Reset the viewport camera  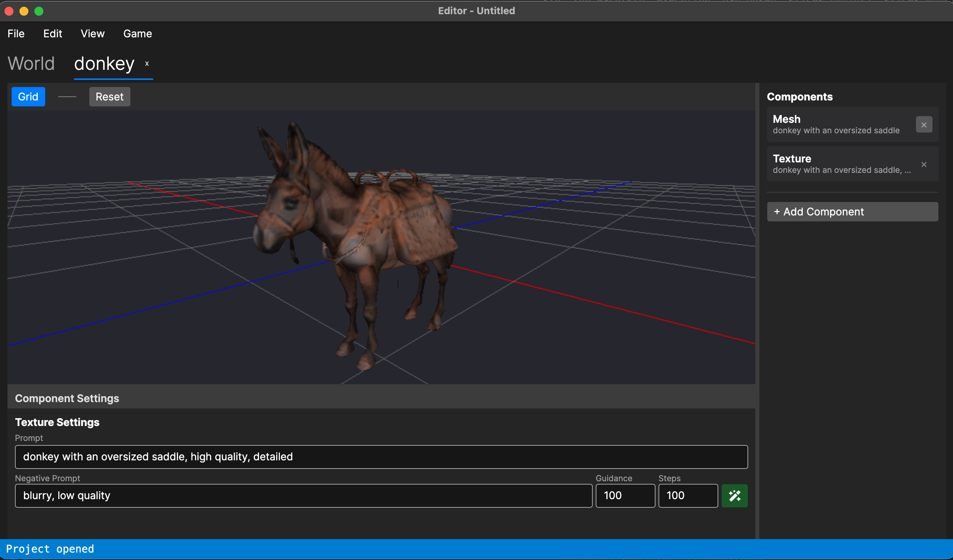[109, 97]
